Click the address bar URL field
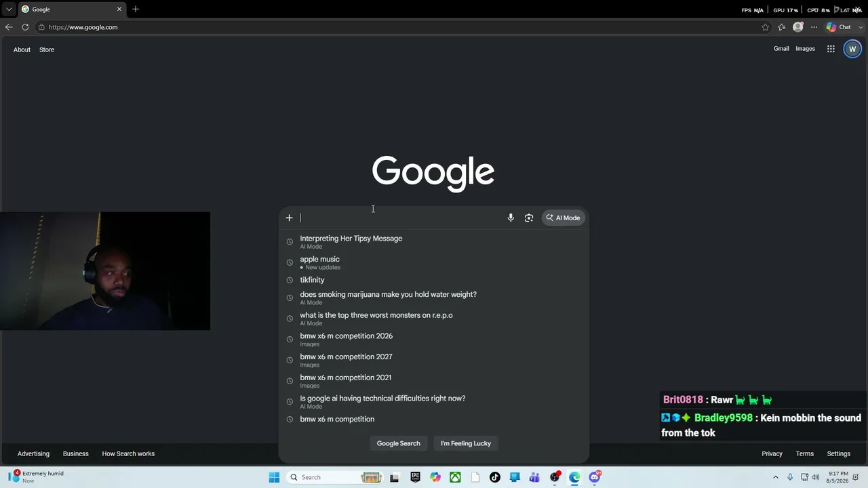Screen dimensions: 868x488 point(400,27)
